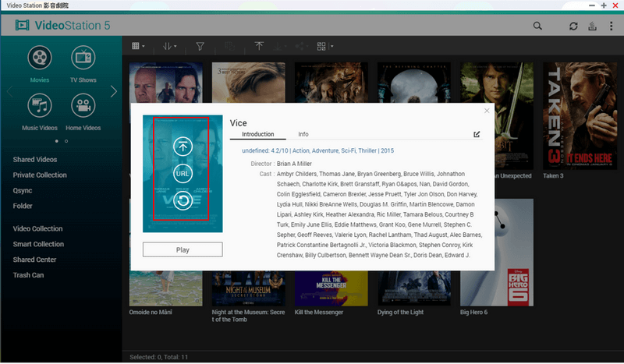Select Omoide no Mâni poster

pyautogui.click(x=165, y=288)
